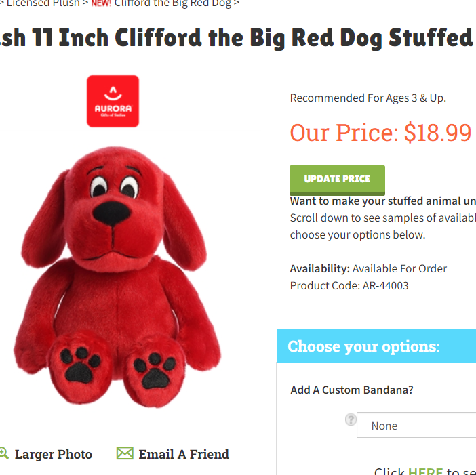Click the red NEW! breadcrumb label
The width and height of the screenshot is (476, 475).
tap(101, 3)
